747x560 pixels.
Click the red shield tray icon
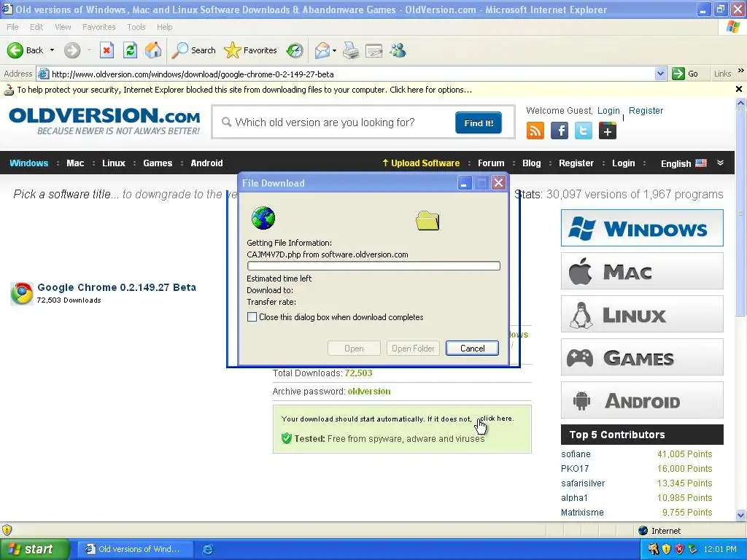[x=680, y=549]
